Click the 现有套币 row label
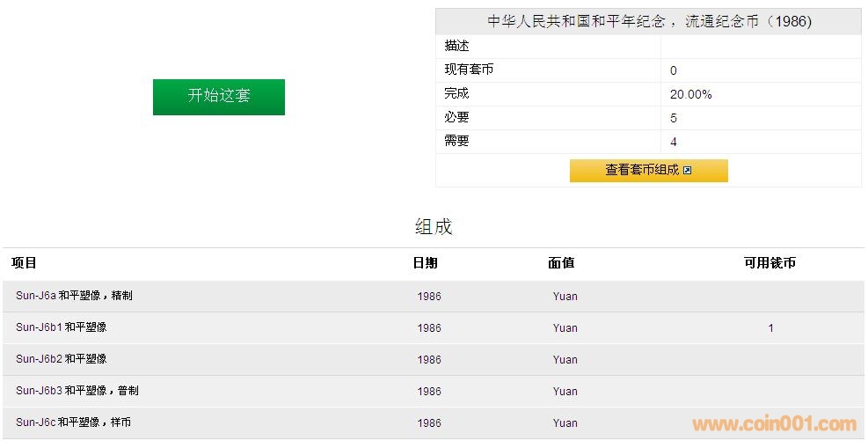Image resolution: width=868 pixels, height=448 pixels. pos(469,70)
